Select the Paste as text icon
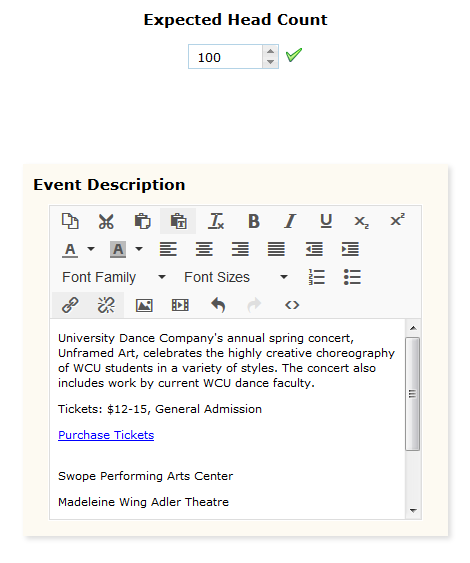The image size is (470, 563). coord(178,221)
